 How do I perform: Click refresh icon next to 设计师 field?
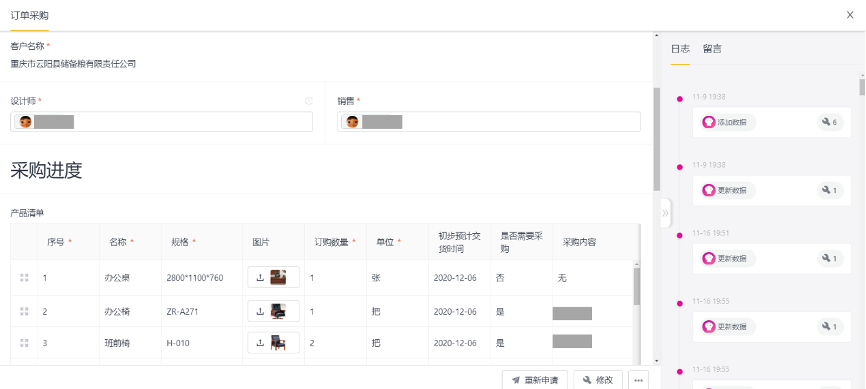pos(309,101)
